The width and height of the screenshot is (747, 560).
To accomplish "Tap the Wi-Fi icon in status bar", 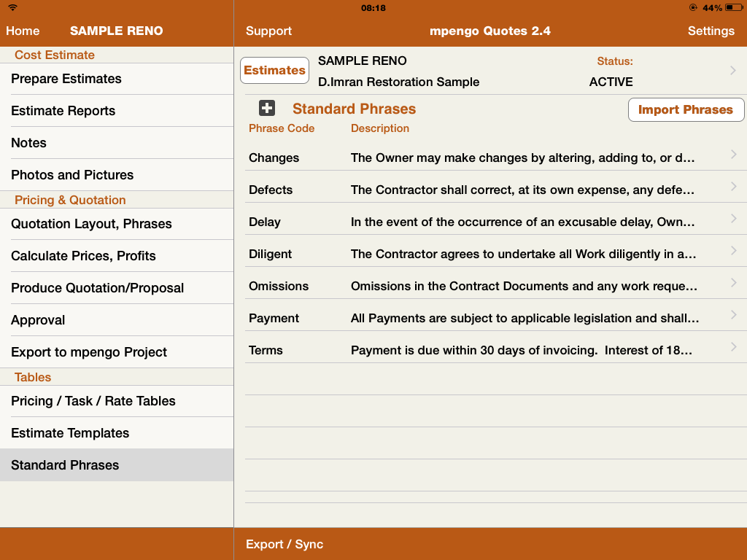I will point(12,8).
